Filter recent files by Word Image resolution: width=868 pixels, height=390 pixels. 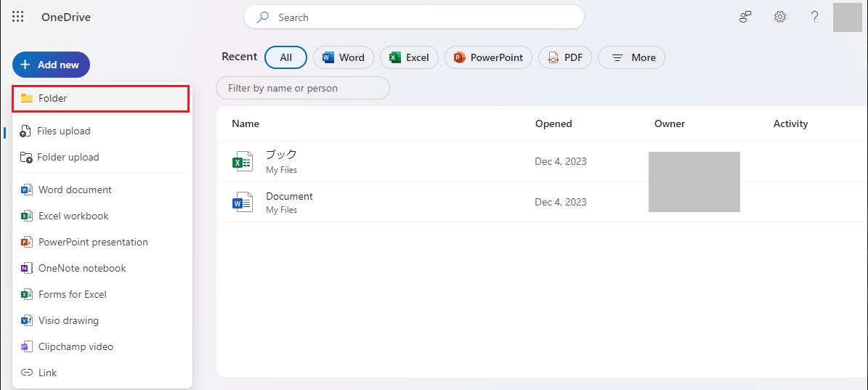click(344, 57)
